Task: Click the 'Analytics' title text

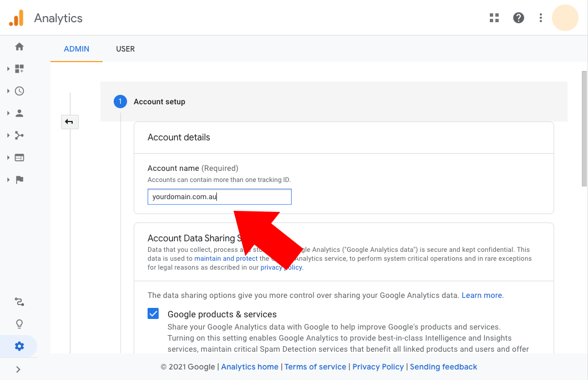Action: click(x=58, y=18)
